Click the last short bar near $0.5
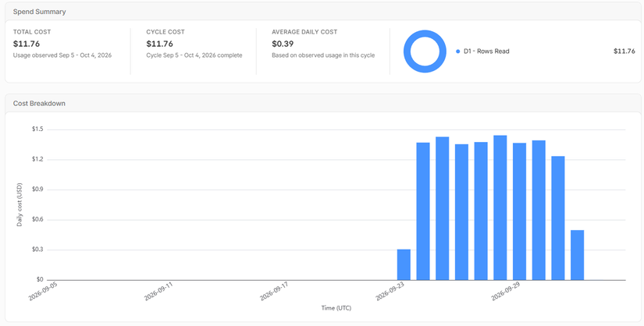The image size is (644, 326). point(578,255)
